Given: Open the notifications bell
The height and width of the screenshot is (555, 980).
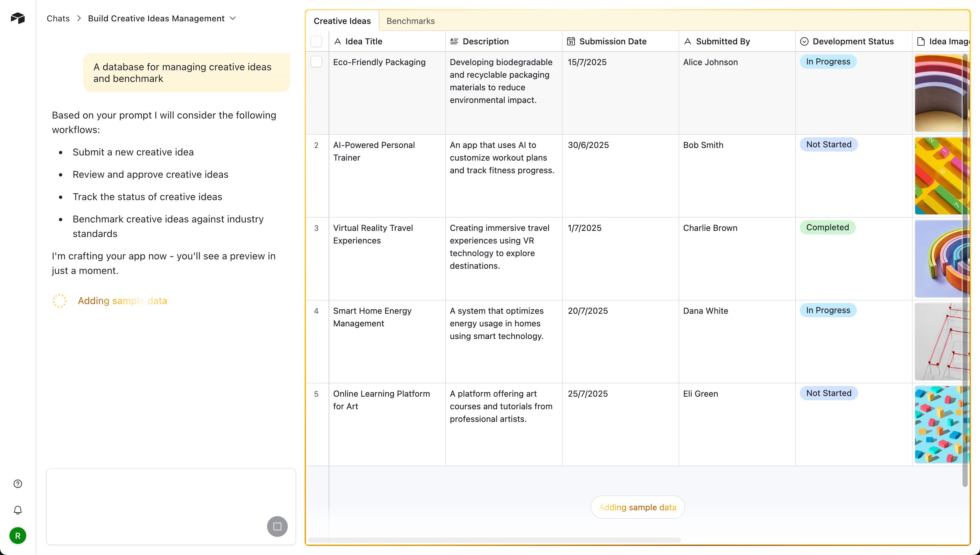Looking at the screenshot, I should (17, 510).
